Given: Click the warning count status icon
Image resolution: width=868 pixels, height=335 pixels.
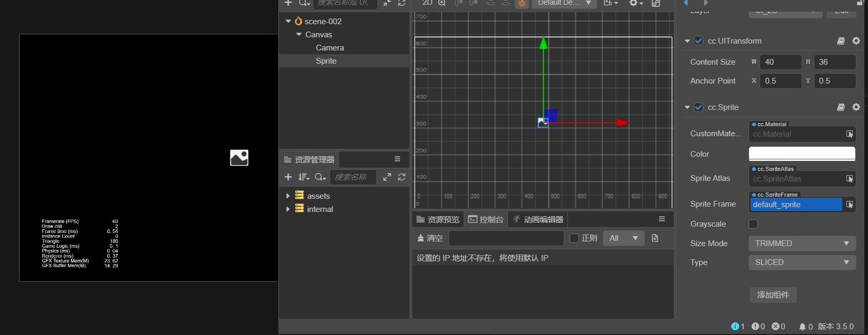Looking at the screenshot, I should [758, 327].
